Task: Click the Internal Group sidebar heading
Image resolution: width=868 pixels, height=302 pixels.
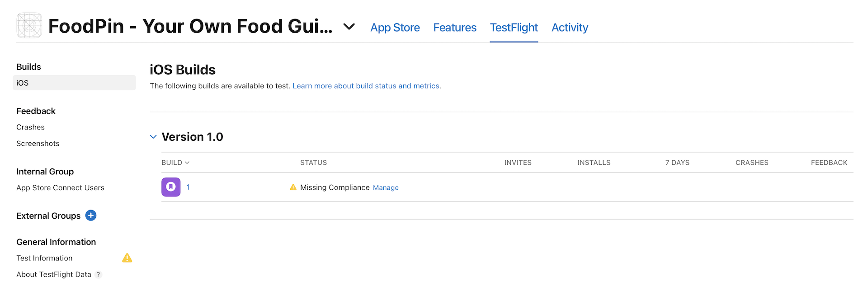Action: [45, 172]
